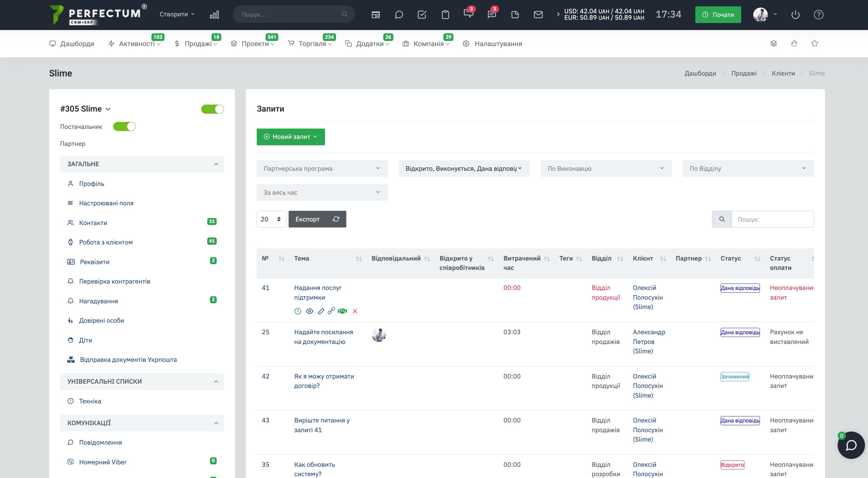Collapse the КОМУНІКАЦІЇ section
868x478 pixels.
tap(142, 423)
